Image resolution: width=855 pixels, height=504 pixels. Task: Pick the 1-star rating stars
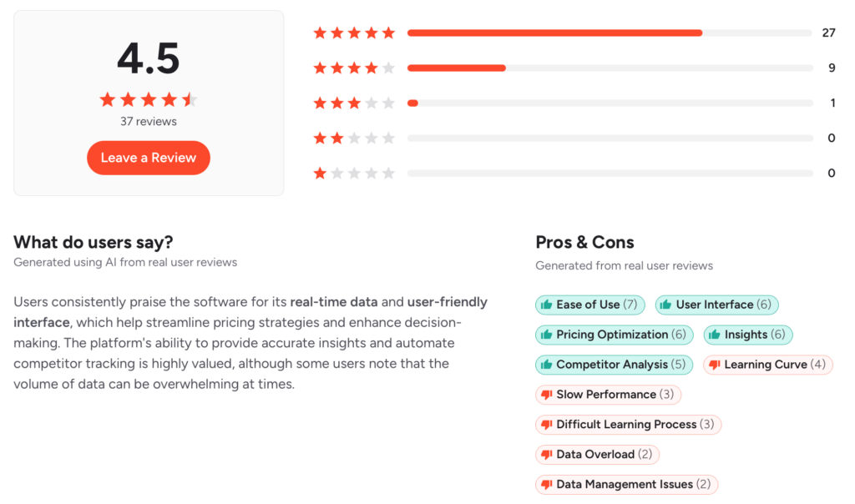354,174
